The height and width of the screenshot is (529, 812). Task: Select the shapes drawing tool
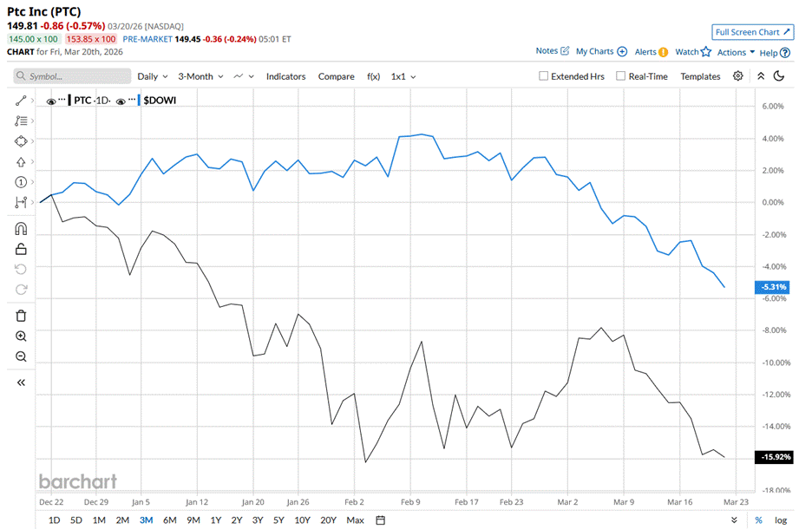tap(21, 141)
